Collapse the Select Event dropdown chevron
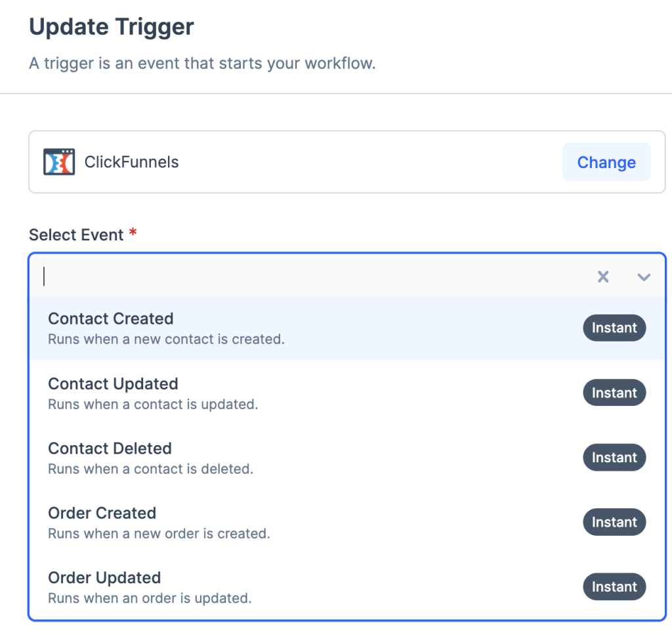This screenshot has width=672, height=635. coord(644,277)
